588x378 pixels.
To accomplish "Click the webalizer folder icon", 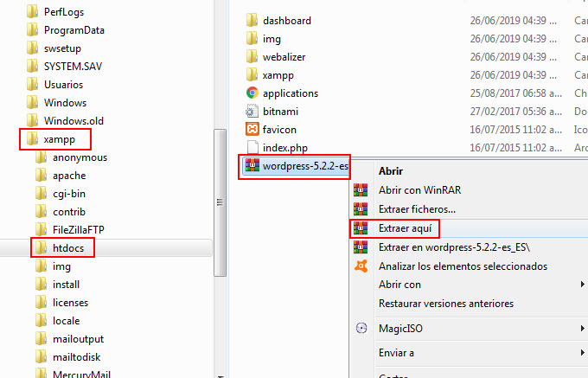I will click(x=252, y=56).
